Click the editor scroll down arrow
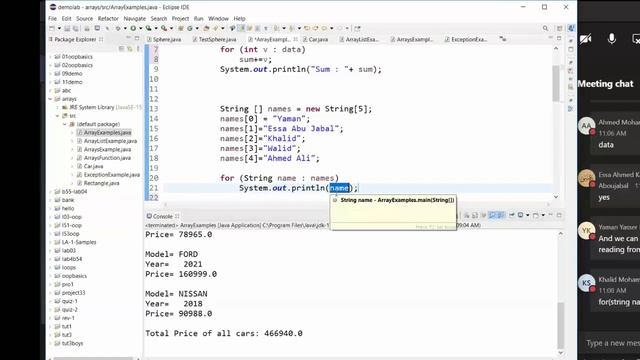The width and height of the screenshot is (640, 360). (x=556, y=197)
